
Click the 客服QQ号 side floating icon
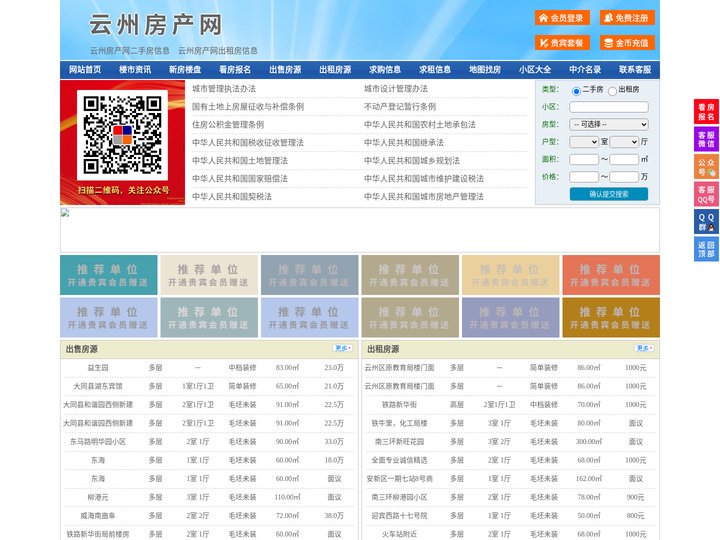[x=706, y=194]
